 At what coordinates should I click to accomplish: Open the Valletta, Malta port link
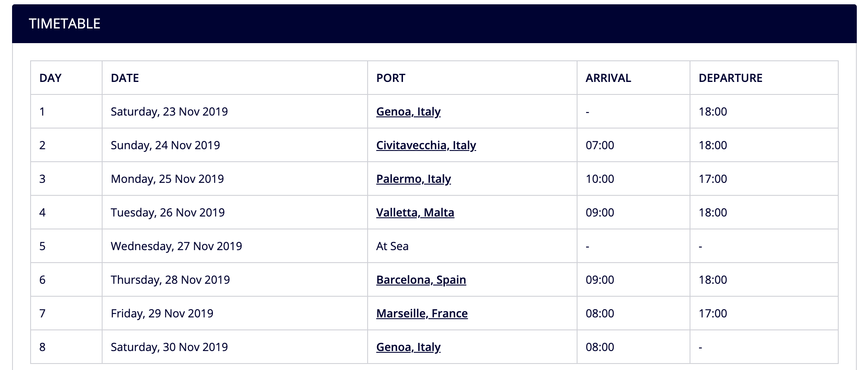(415, 213)
